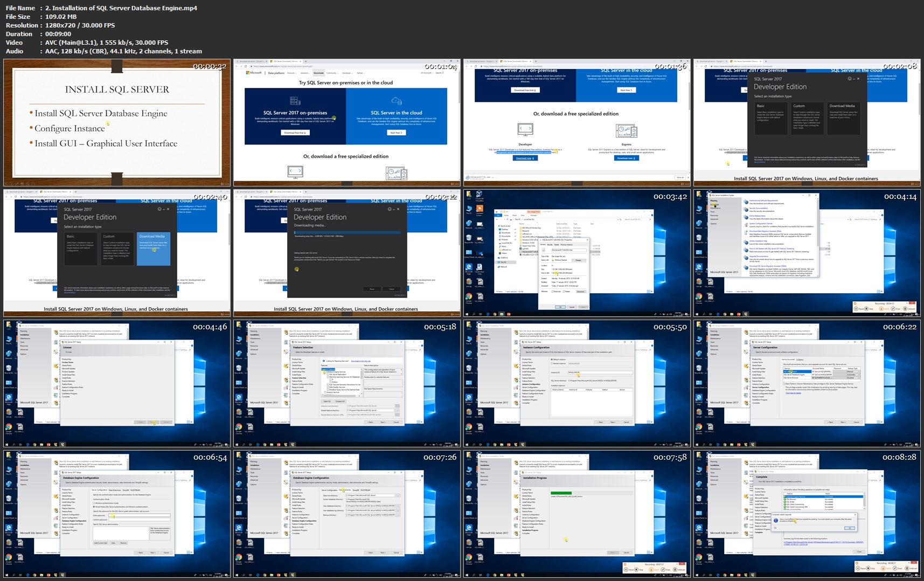Click the feedback smiley icon in the 00:02:40 frame
This screenshot has height=581, width=924.
(x=159, y=209)
